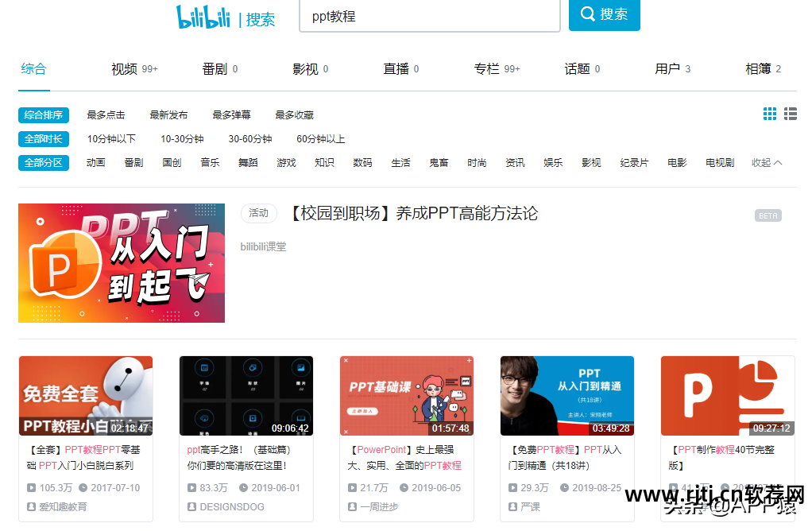Filter category to 纪录片

click(634, 163)
